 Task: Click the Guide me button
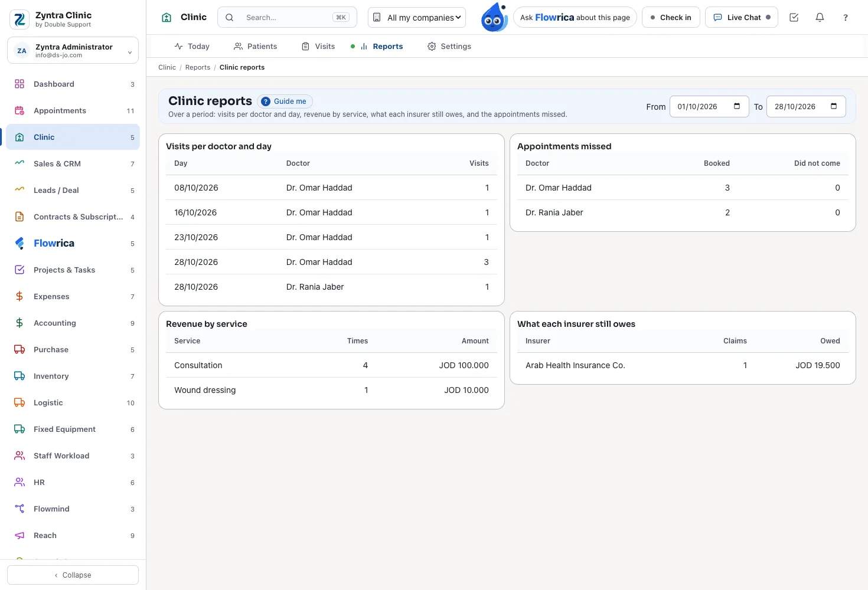pyautogui.click(x=285, y=101)
